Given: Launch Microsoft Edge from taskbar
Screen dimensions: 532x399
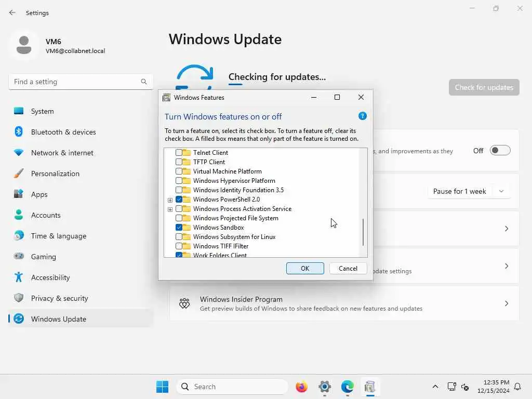Looking at the screenshot, I should (x=348, y=387).
